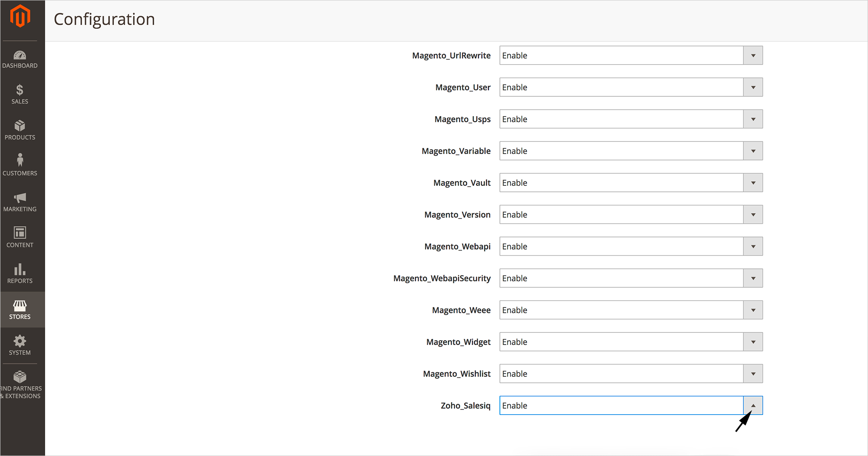Open the Content layout icon
Image resolution: width=868 pixels, height=456 pixels.
[x=20, y=233]
